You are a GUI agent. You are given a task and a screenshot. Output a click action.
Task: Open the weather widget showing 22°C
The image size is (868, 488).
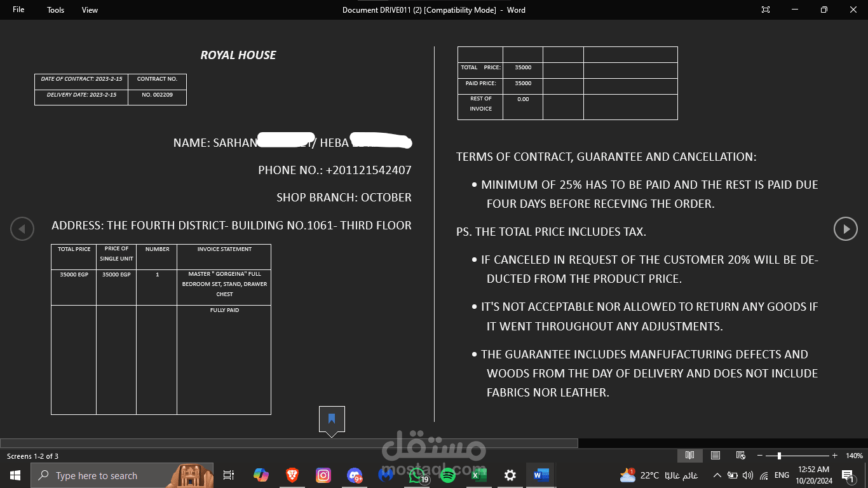tap(658, 475)
